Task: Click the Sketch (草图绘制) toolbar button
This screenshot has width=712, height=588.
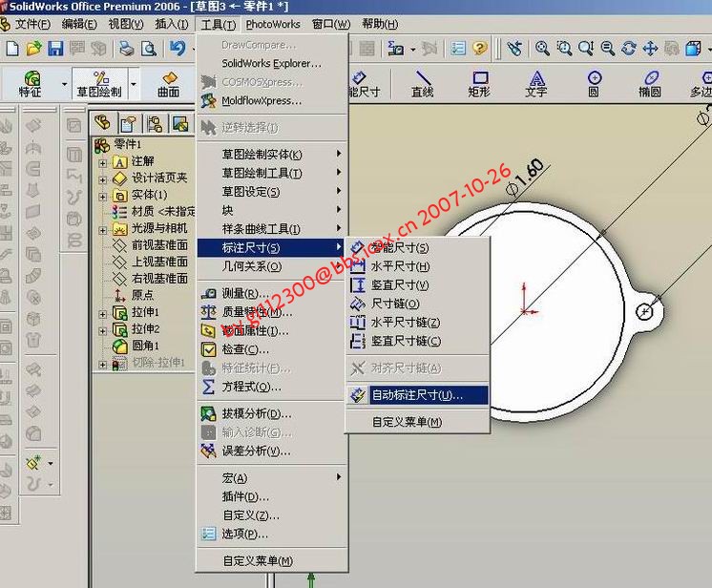Action: tap(99, 84)
